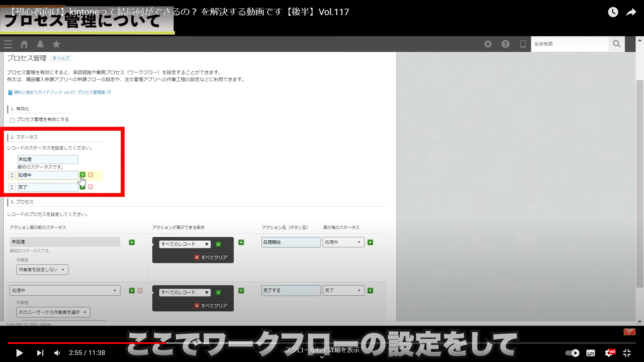
Task: Open the guidebook vol.07 プロセス管理編 link
Action: [59, 92]
